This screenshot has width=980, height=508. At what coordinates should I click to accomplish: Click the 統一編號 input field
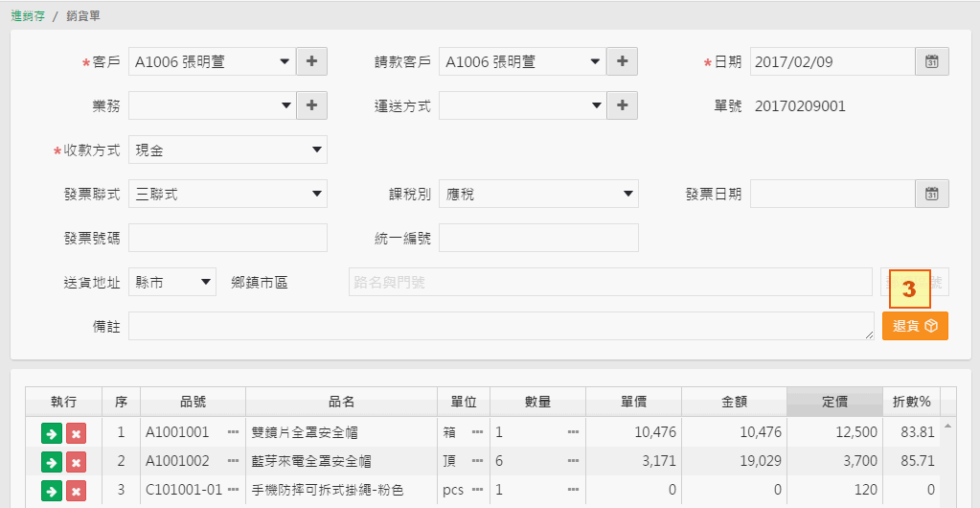pos(538,238)
